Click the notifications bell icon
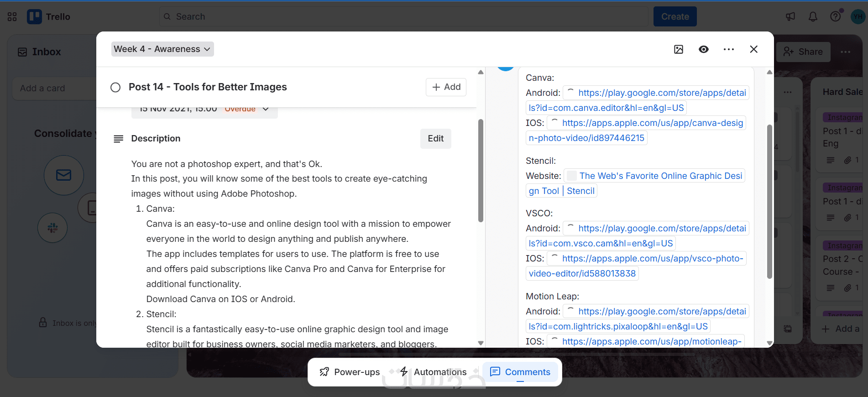This screenshot has width=868, height=397. pos(813,17)
